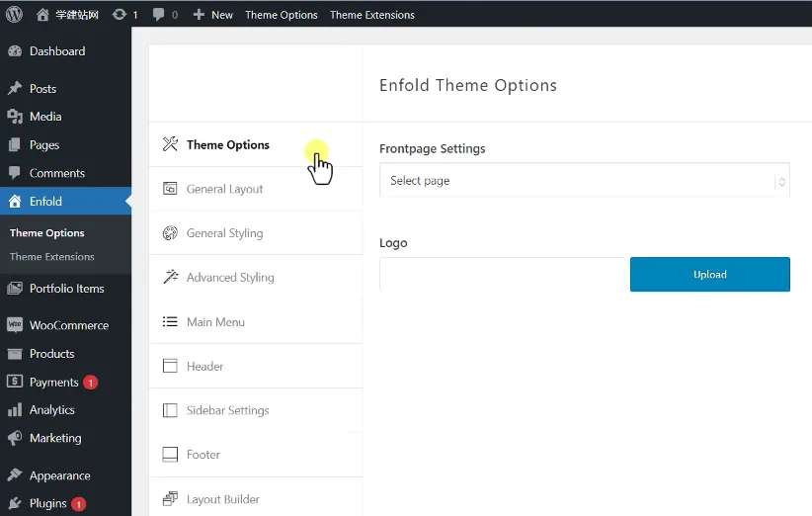This screenshot has width=812, height=516.
Task: Click the Analytics bar chart icon
Action: point(15,410)
